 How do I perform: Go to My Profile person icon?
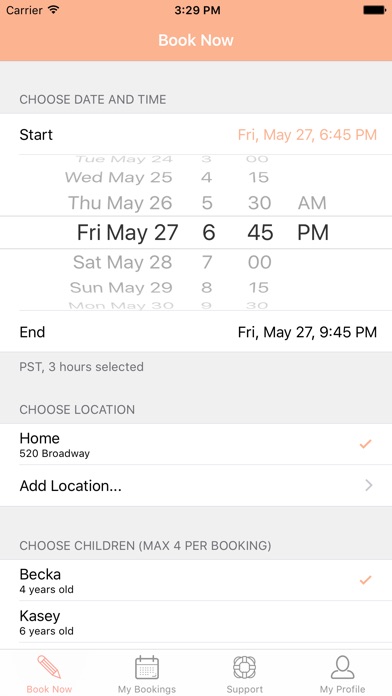(342, 667)
